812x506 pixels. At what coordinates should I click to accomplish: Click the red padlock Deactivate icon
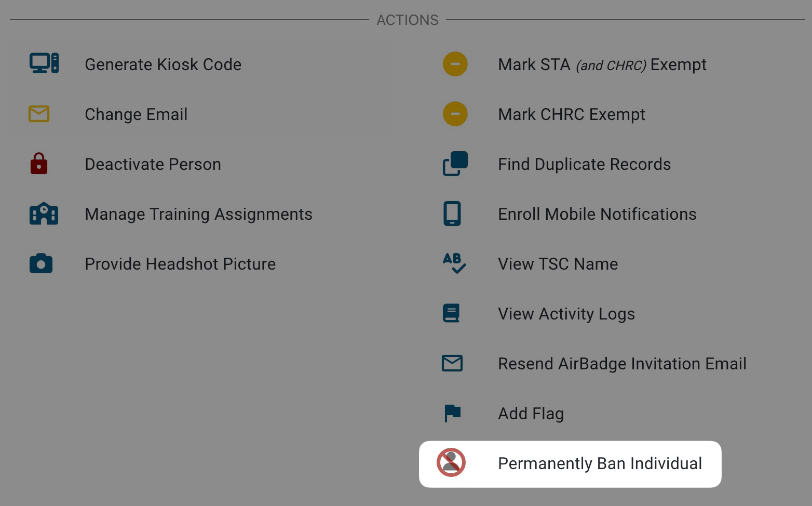39,164
